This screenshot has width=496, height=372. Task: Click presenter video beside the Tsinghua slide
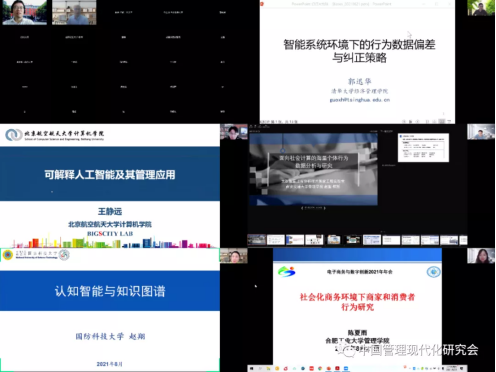481,8
